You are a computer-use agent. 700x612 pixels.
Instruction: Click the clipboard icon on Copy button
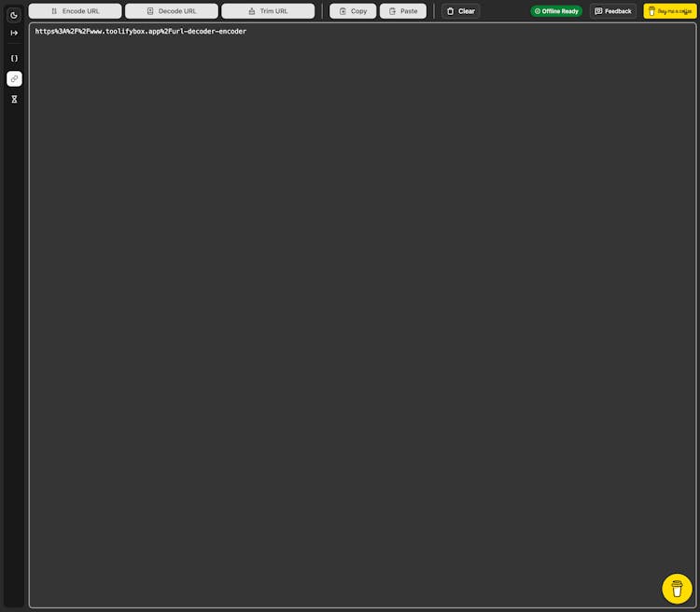pos(343,11)
